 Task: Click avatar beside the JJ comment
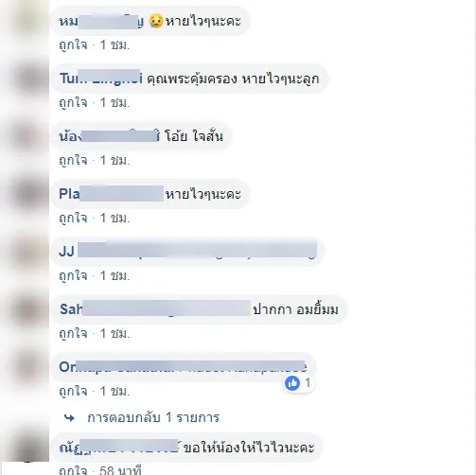[28, 252]
